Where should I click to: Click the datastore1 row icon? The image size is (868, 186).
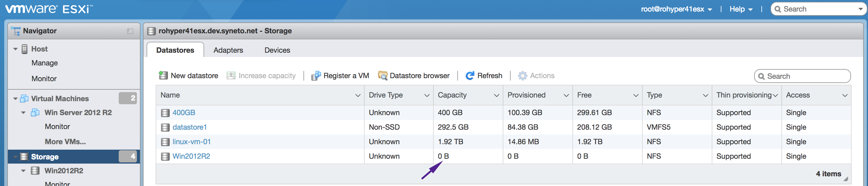click(x=165, y=127)
